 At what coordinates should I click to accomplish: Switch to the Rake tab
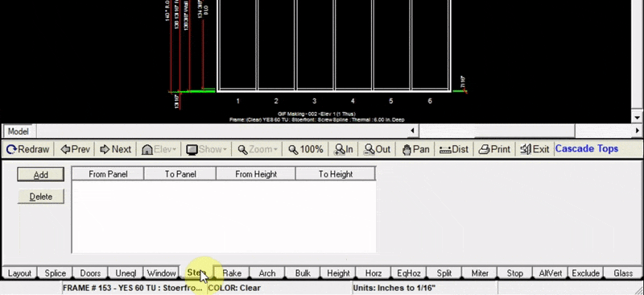click(232, 273)
